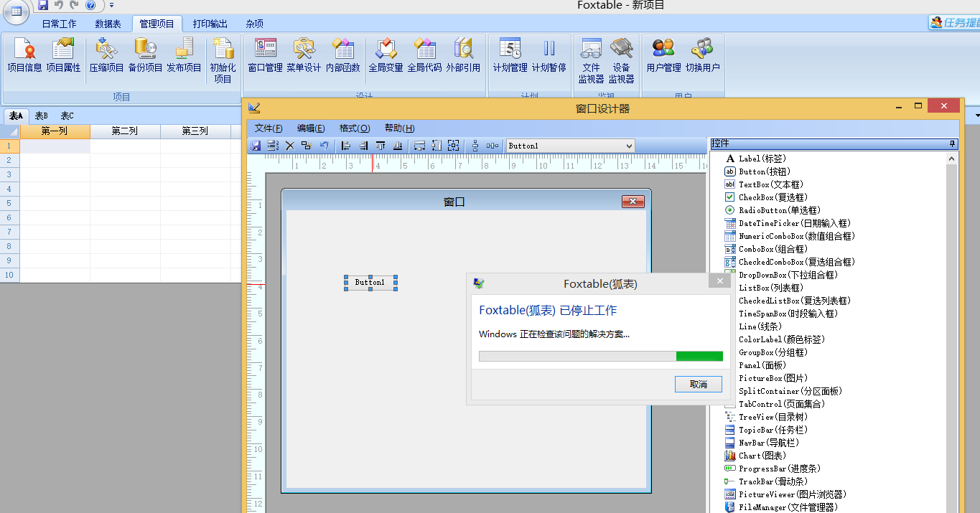Open the 格式(O) menu in 窗口设计器
980x513 pixels.
tap(355, 128)
